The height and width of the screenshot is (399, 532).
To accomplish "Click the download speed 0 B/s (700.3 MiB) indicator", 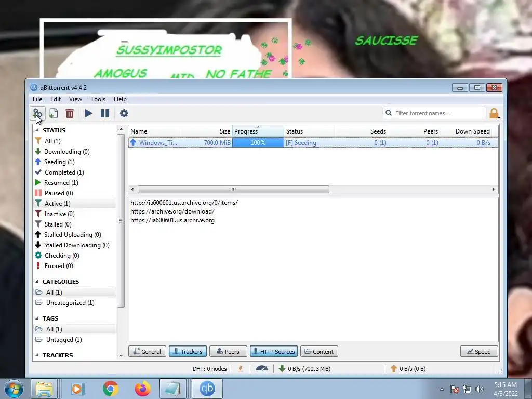I will (x=304, y=369).
